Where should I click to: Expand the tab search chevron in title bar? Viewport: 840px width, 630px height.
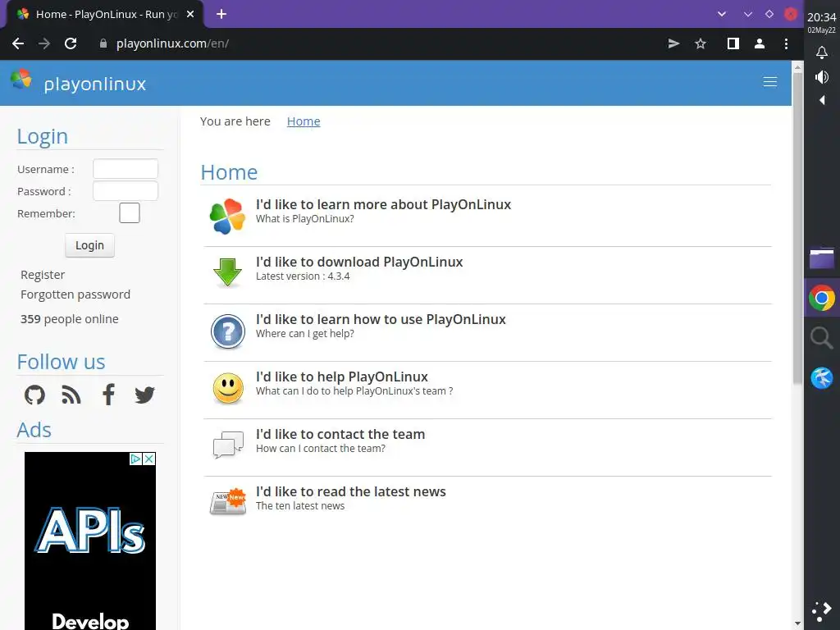click(722, 15)
